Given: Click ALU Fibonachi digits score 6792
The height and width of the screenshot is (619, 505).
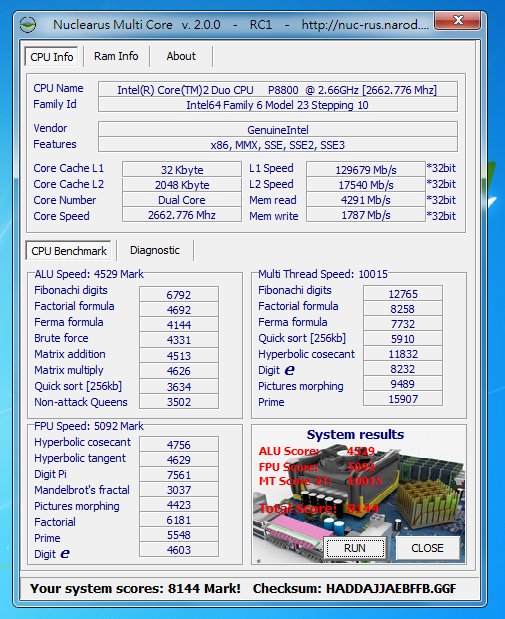Looking at the screenshot, I should point(179,294).
